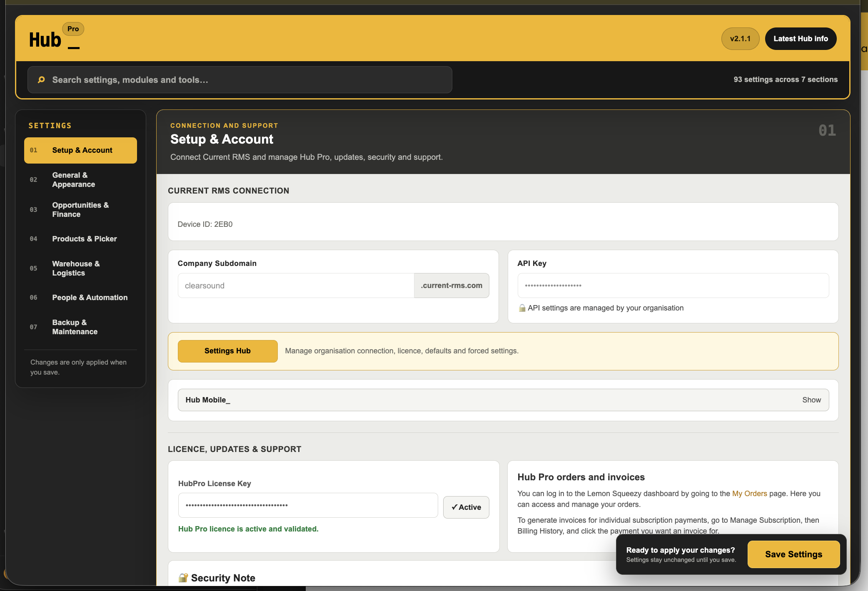
Task: Click the CONNECTION AND SUPPORT label
Action: (224, 125)
